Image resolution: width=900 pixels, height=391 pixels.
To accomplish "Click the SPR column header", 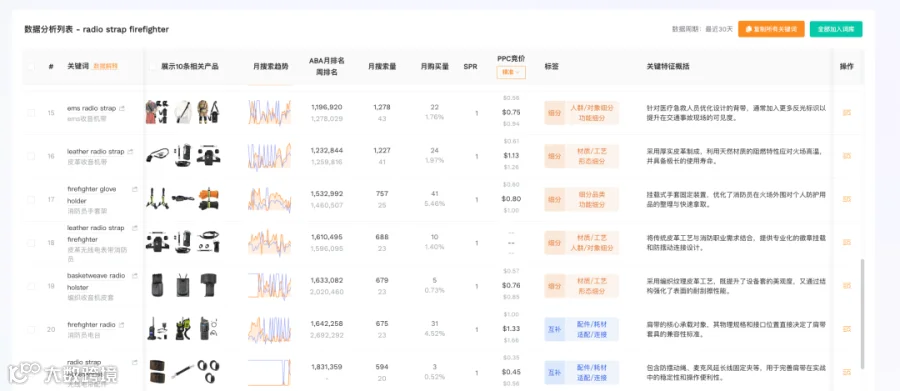I will click(470, 67).
